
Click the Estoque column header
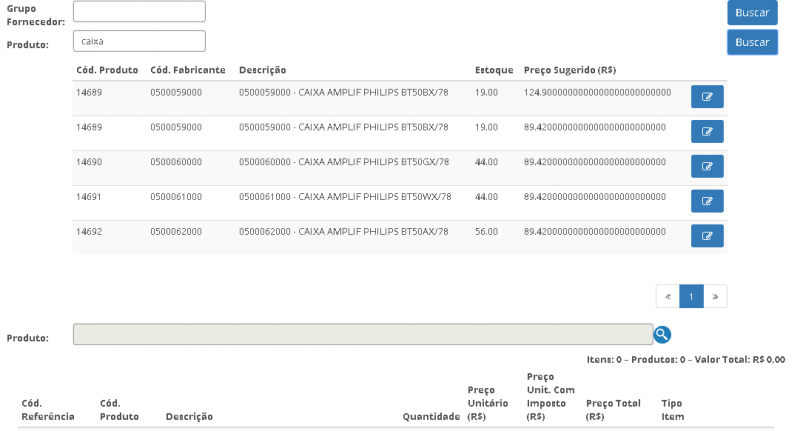click(x=494, y=70)
